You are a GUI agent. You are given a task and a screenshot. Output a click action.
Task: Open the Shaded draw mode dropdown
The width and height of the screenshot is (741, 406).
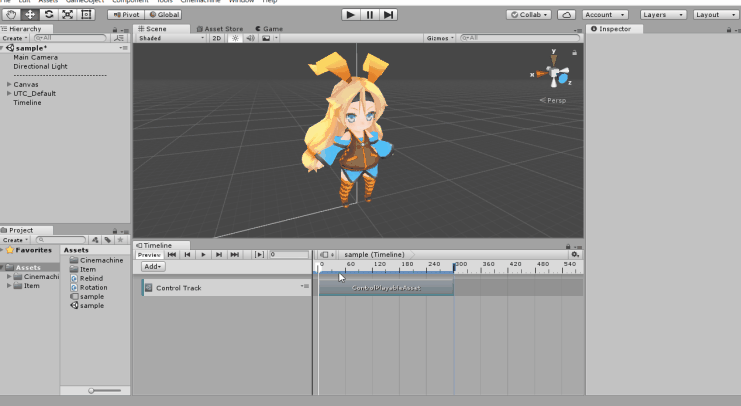pyautogui.click(x=171, y=38)
